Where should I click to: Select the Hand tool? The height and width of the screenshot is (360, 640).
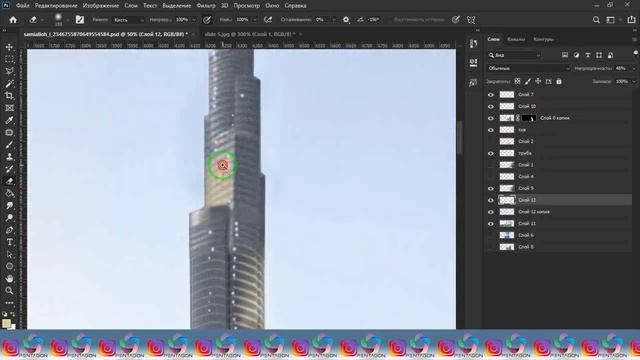click(x=9, y=279)
